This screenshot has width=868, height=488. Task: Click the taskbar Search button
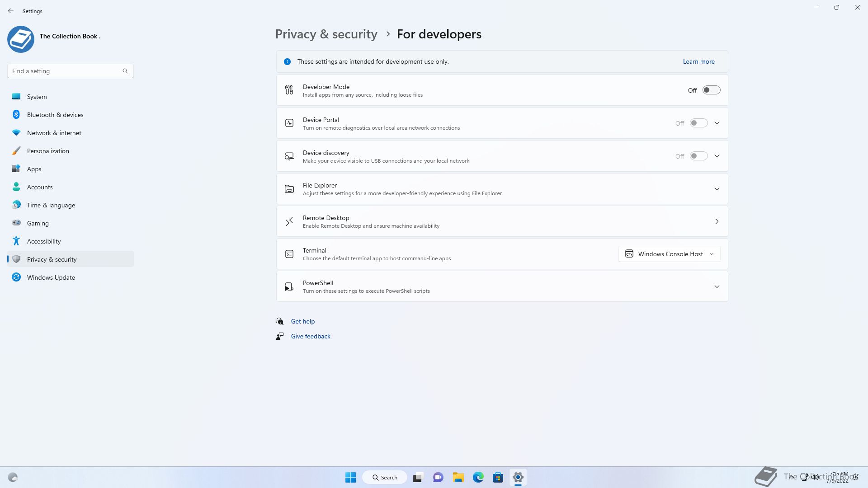click(385, 477)
